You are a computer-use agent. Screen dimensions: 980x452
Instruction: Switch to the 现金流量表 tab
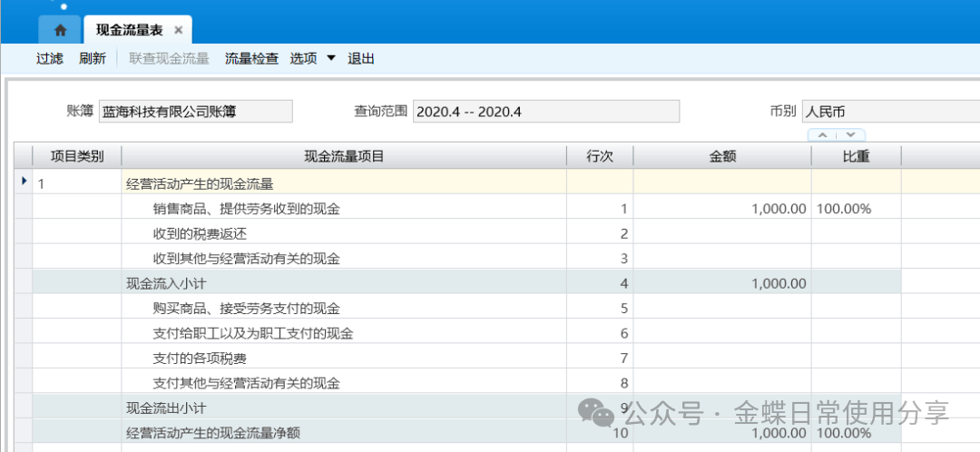pyautogui.click(x=129, y=30)
